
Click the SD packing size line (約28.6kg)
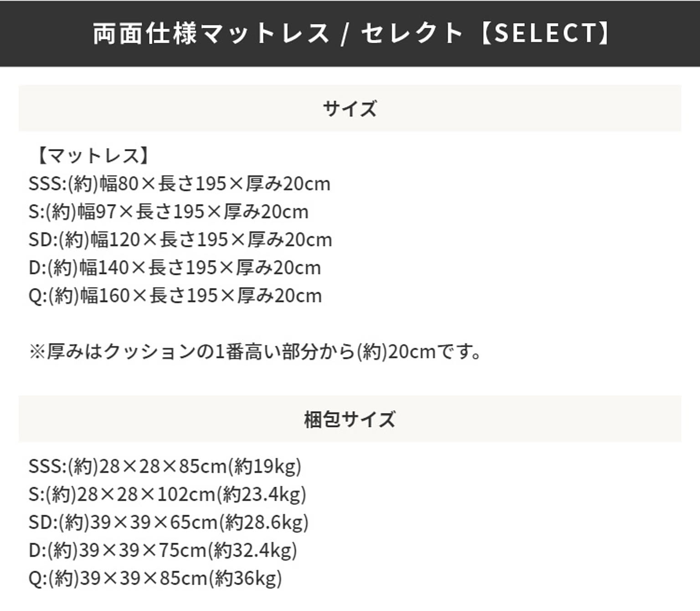(169, 523)
